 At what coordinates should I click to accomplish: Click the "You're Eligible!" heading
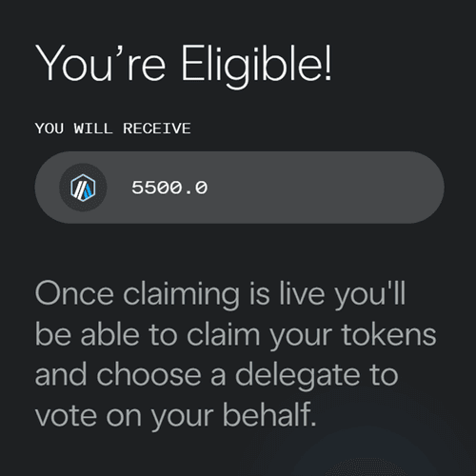point(184,65)
